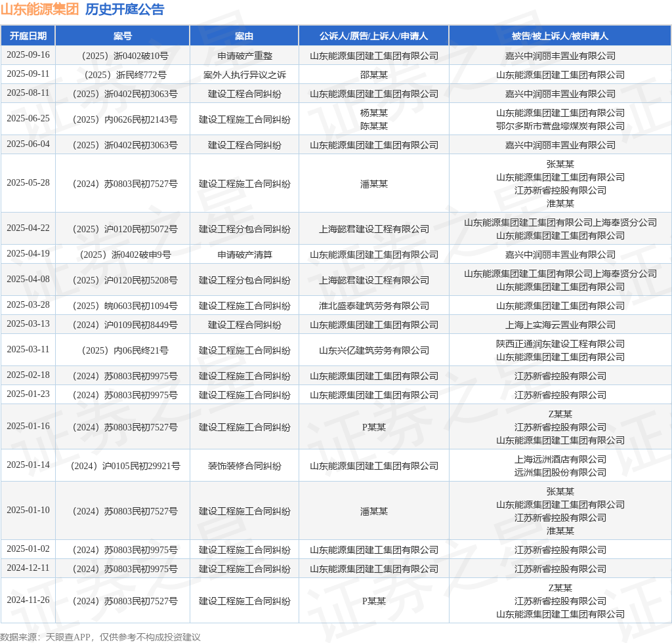This screenshot has height=643, width=672.
Task: Click the 历史开庭公告 heading
Action: coord(125,9)
